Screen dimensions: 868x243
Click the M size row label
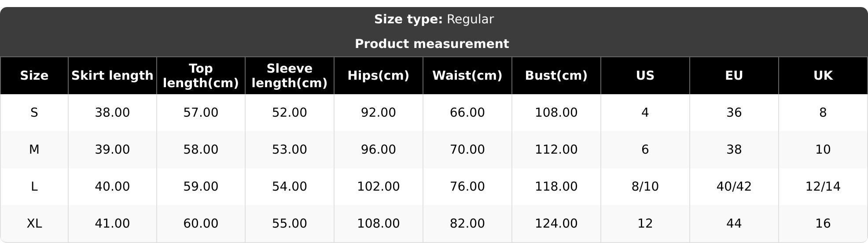(34, 150)
